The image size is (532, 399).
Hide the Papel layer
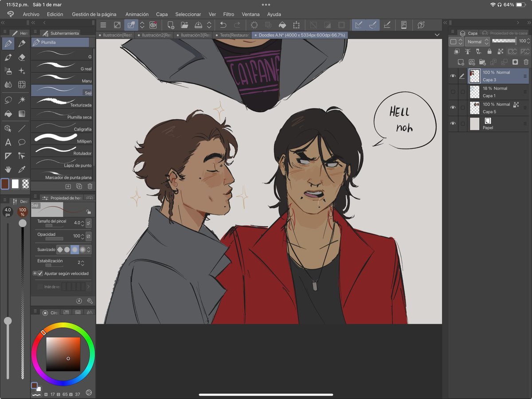[x=453, y=124]
